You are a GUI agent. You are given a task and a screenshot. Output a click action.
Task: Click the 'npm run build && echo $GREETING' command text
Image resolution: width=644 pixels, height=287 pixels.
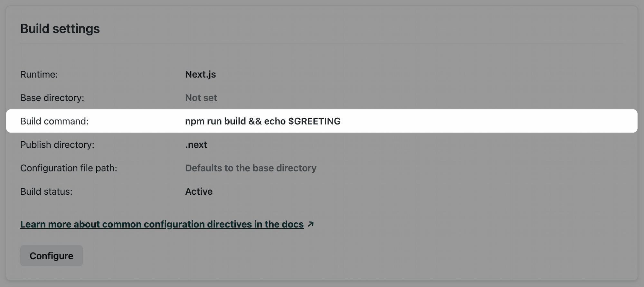tap(262, 121)
